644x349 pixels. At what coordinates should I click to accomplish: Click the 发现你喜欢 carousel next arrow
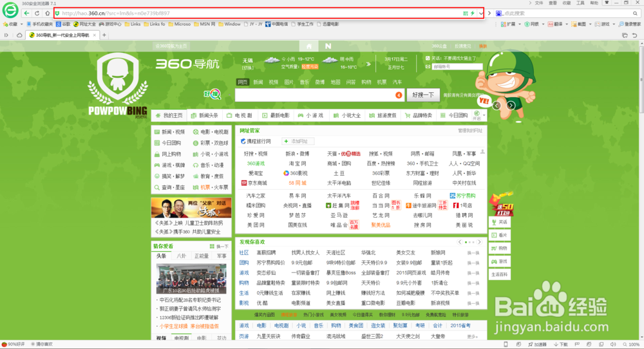(x=479, y=242)
